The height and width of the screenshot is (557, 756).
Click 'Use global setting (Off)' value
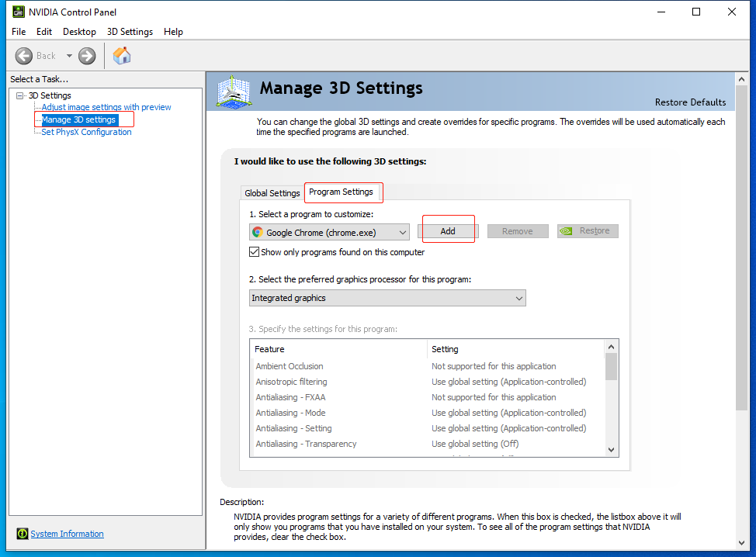tap(475, 443)
